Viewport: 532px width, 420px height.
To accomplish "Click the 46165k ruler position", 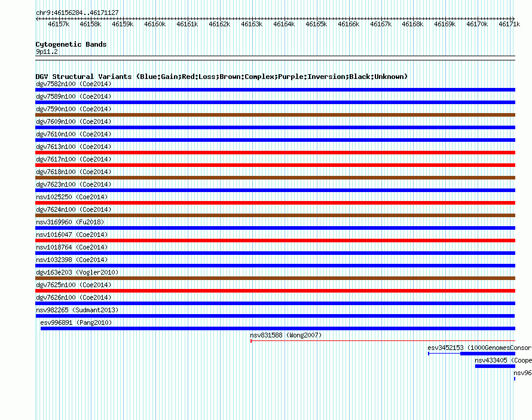I will click(316, 24).
